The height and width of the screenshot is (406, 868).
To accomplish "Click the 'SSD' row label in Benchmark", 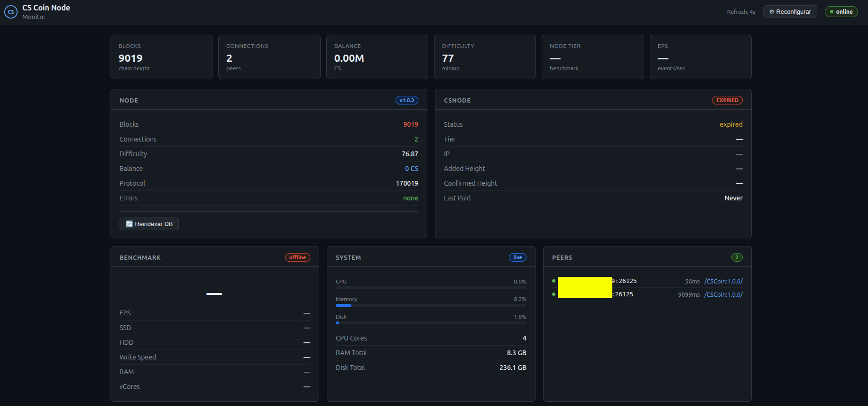I will [125, 328].
